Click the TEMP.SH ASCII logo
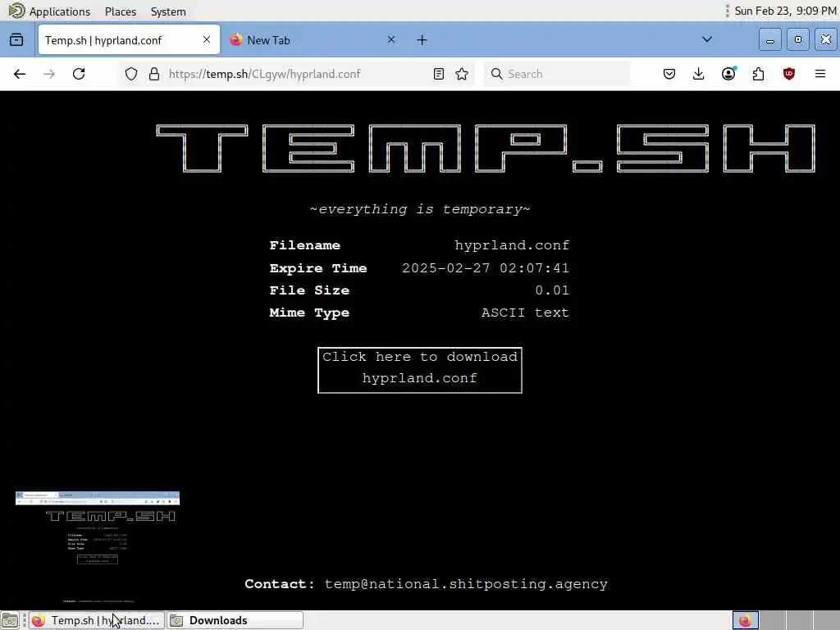Image resolution: width=840 pixels, height=630 pixels. coord(486,148)
